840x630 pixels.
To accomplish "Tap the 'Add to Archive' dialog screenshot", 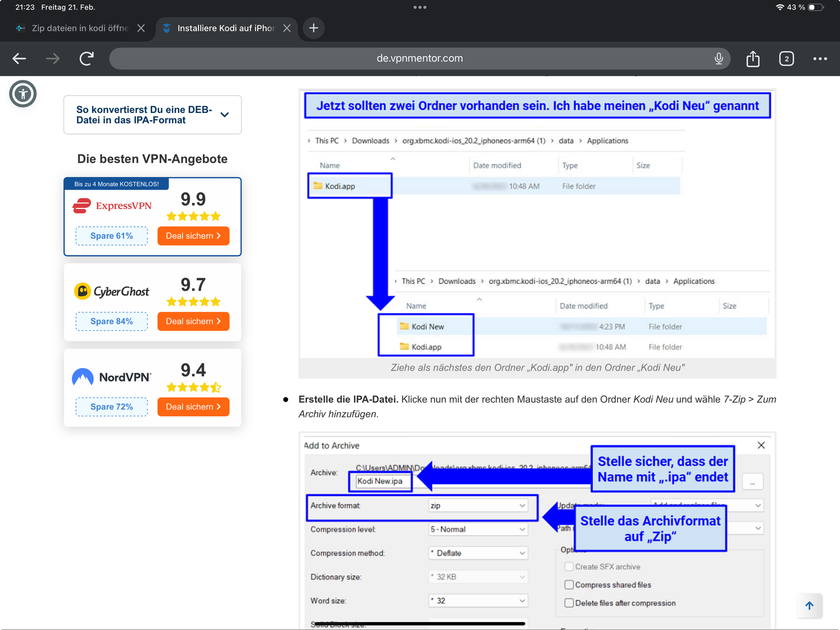I will pyautogui.click(x=537, y=530).
